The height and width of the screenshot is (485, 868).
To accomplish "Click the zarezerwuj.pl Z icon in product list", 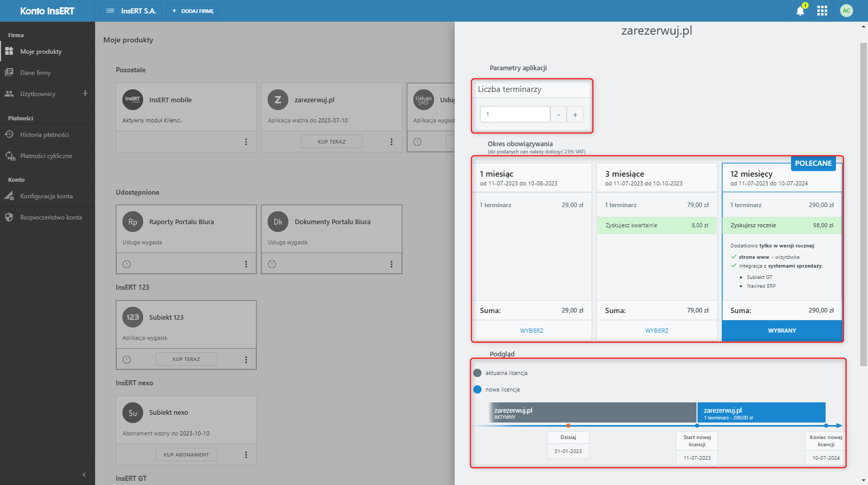I will point(278,100).
